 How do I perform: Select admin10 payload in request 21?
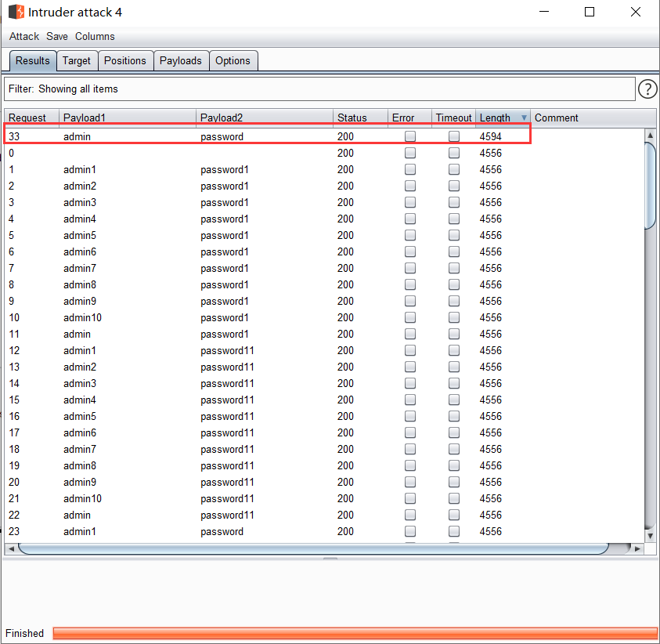coord(82,498)
